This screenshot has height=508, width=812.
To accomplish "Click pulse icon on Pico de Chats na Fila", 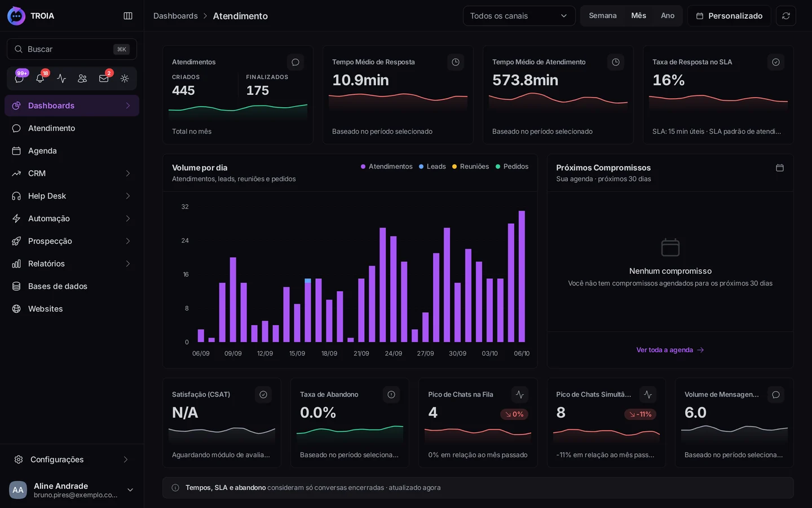I will [520, 395].
